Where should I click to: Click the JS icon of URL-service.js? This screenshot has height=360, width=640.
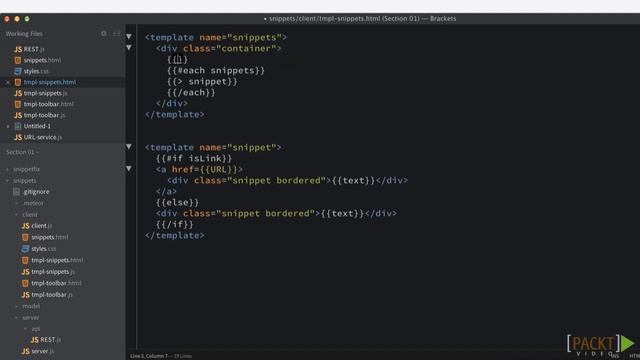[18, 137]
